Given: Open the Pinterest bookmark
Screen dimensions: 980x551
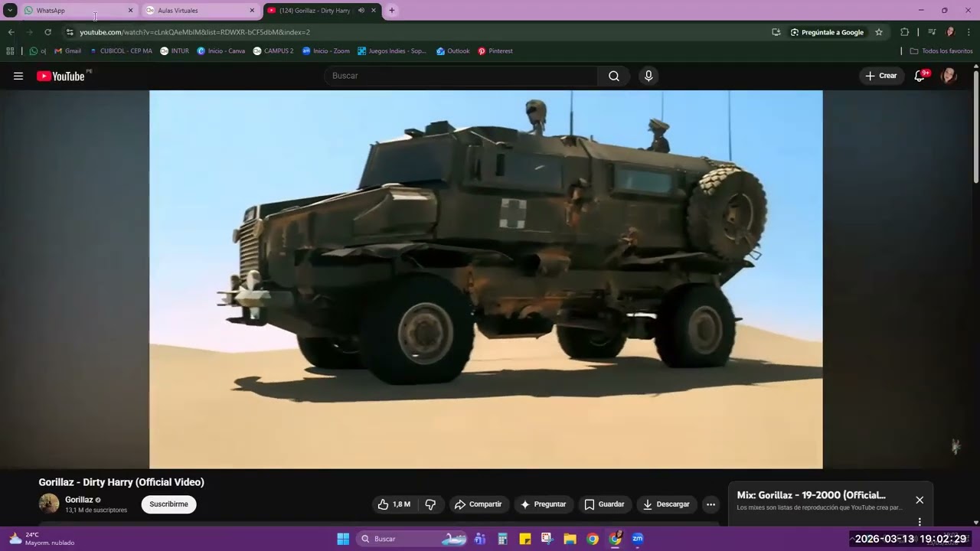Looking at the screenshot, I should coord(495,51).
